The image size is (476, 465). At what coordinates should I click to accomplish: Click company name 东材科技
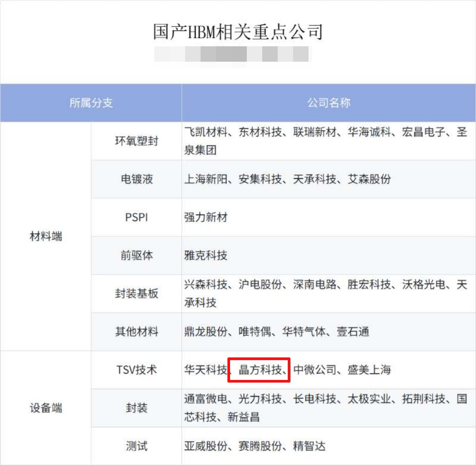click(x=260, y=132)
